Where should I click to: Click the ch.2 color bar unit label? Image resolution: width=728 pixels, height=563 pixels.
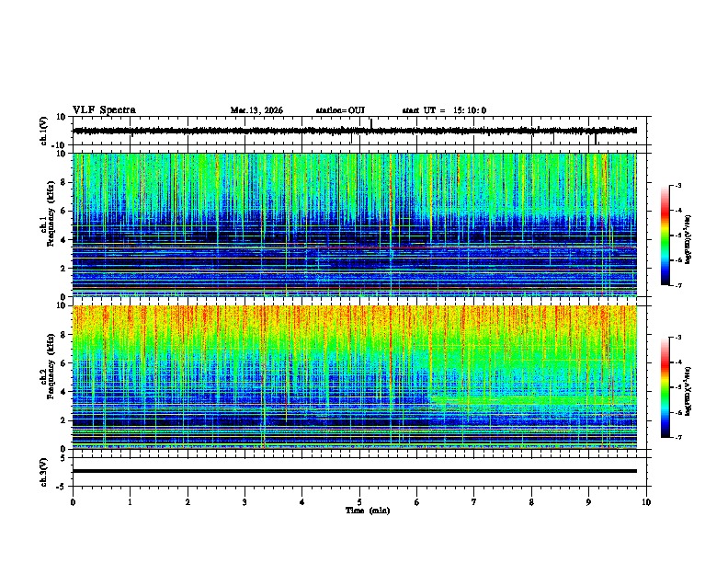pos(688,391)
